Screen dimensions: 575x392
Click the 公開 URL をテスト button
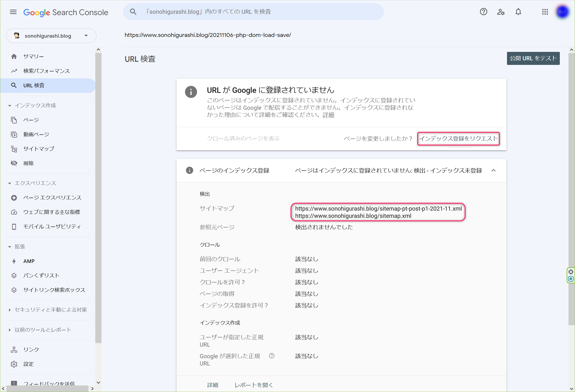pyautogui.click(x=533, y=58)
